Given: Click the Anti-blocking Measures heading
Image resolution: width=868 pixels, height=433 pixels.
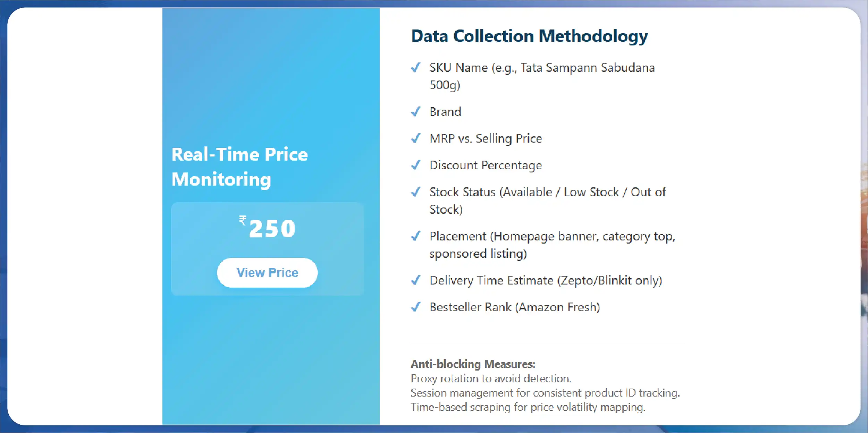Looking at the screenshot, I should [473, 364].
